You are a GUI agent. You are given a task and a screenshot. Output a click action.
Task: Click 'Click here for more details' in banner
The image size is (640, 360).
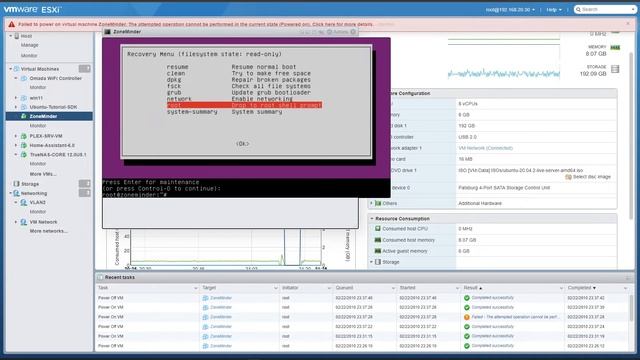point(342,24)
